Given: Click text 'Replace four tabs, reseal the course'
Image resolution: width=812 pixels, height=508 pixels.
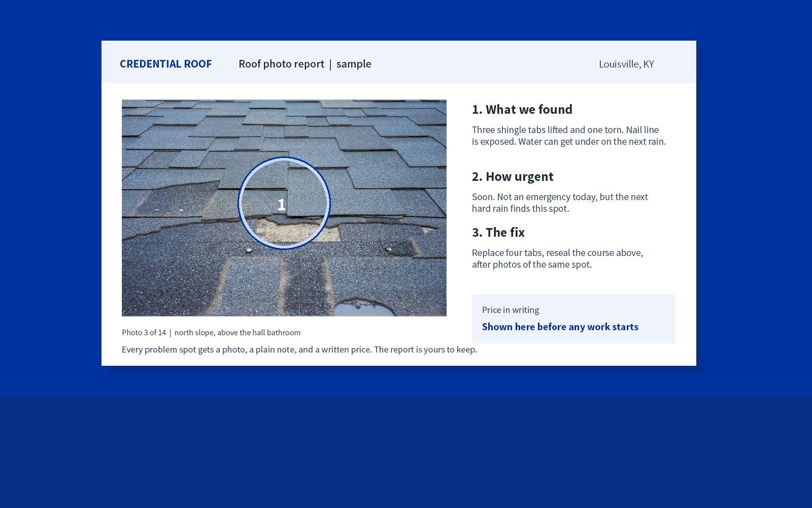Looking at the screenshot, I should pyautogui.click(x=543, y=252).
